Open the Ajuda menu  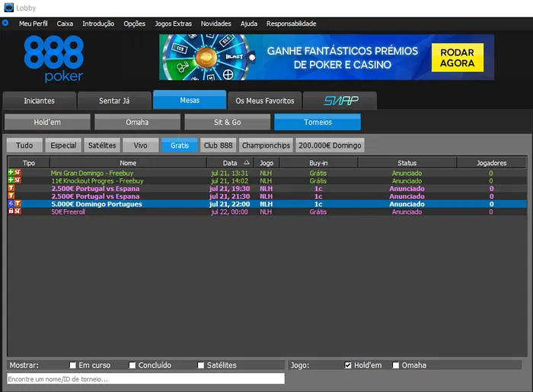pos(249,24)
